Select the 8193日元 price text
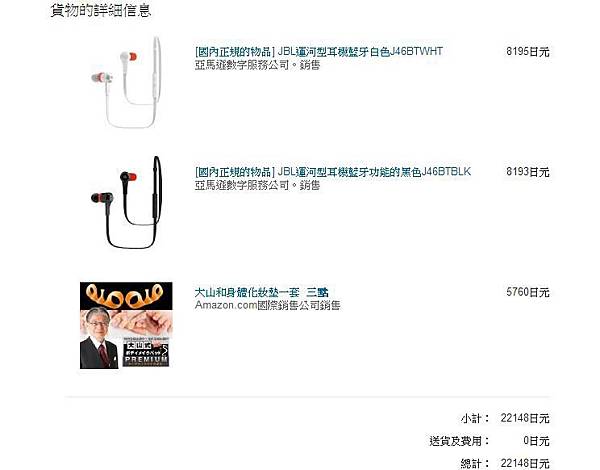Viewport: 600px width, 470px height. [x=528, y=172]
